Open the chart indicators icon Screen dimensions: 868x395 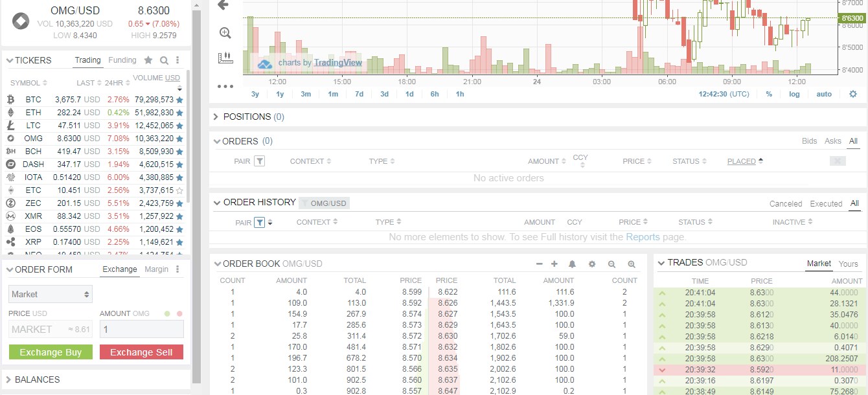click(225, 57)
